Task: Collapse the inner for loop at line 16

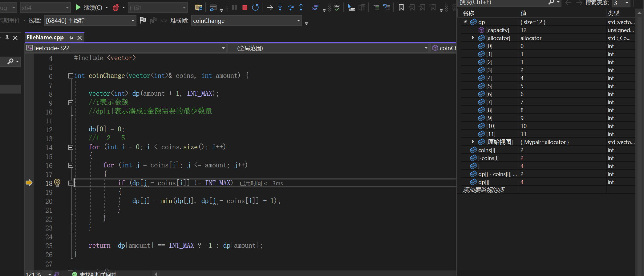Action: [x=71, y=165]
